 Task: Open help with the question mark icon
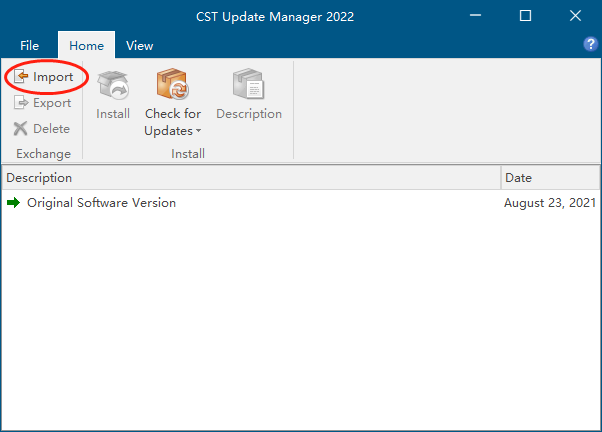click(x=590, y=44)
